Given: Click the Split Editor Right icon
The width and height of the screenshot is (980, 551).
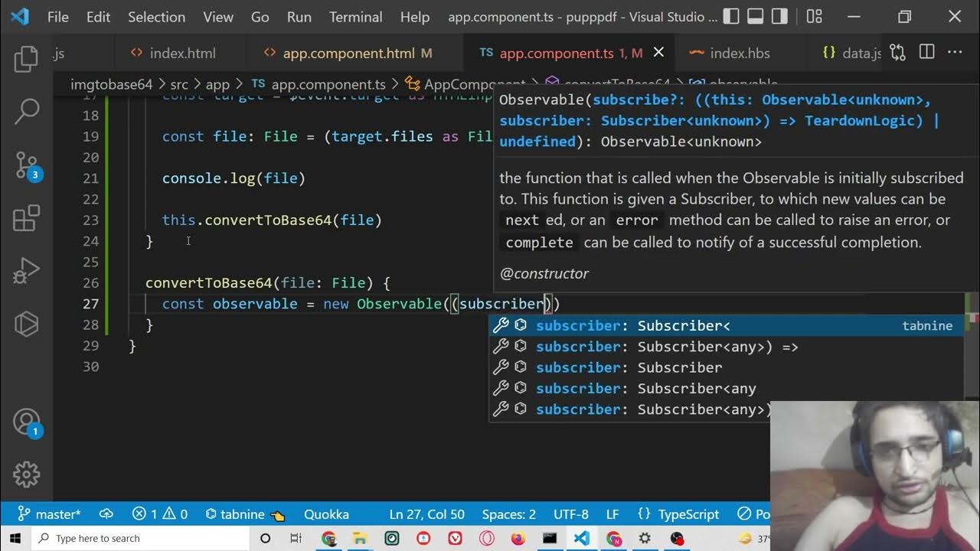Looking at the screenshot, I should click(x=926, y=53).
